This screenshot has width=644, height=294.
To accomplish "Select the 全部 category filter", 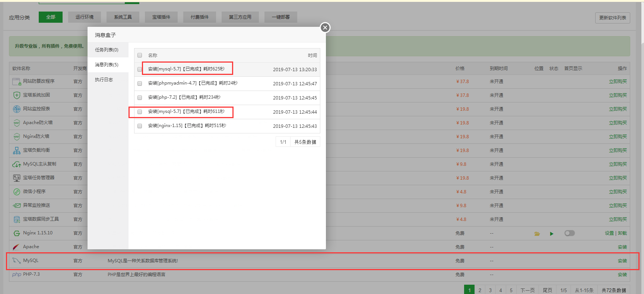I will coord(51,17).
